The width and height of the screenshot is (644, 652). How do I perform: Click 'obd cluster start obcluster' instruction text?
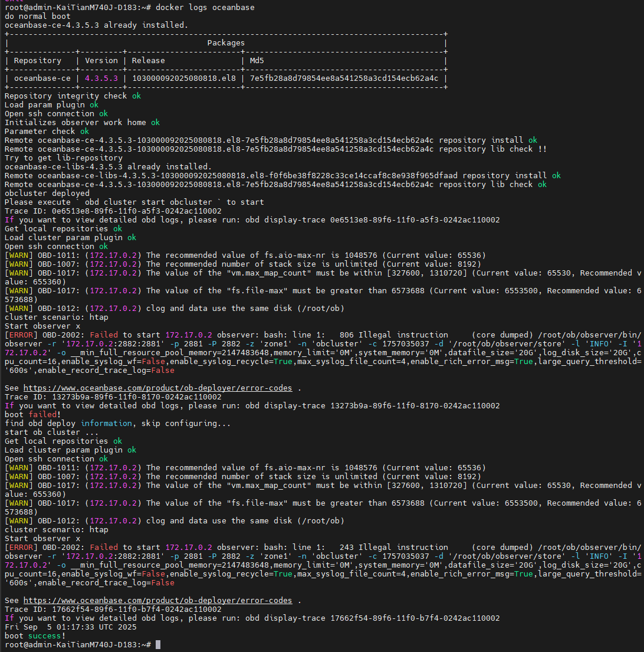[x=149, y=202]
